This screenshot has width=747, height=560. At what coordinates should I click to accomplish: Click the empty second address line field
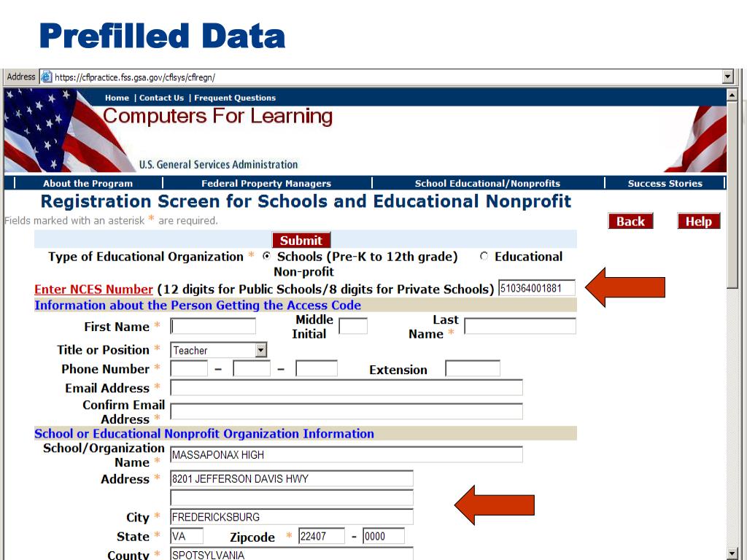point(292,498)
